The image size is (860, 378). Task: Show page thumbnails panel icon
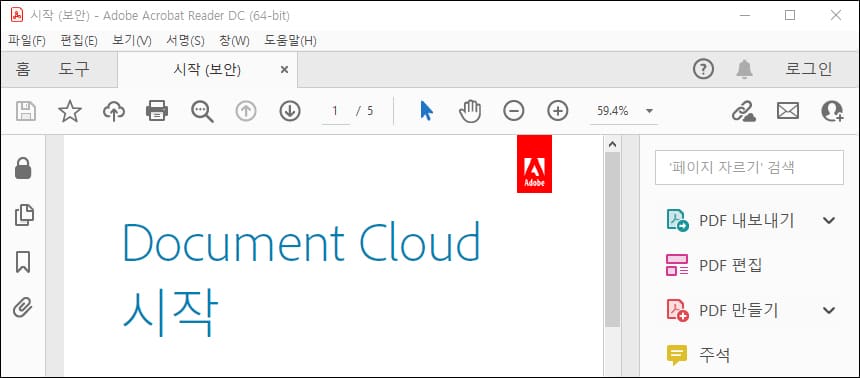tap(24, 215)
